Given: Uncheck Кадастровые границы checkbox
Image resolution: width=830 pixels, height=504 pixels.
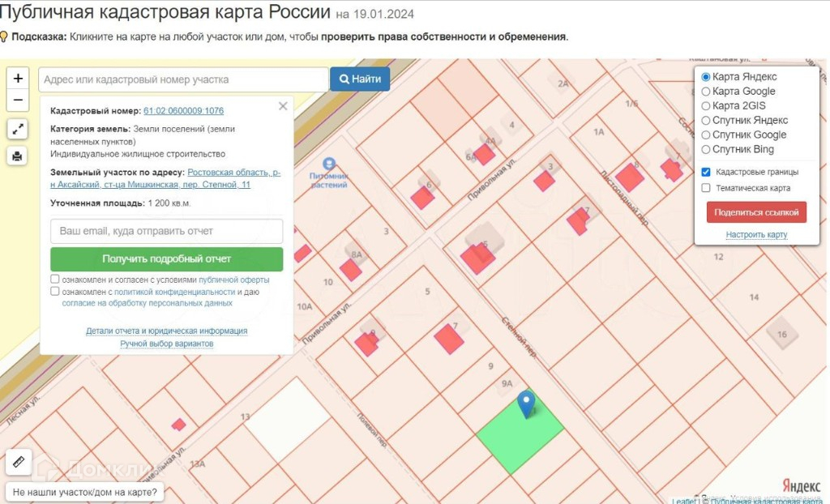Looking at the screenshot, I should (706, 172).
